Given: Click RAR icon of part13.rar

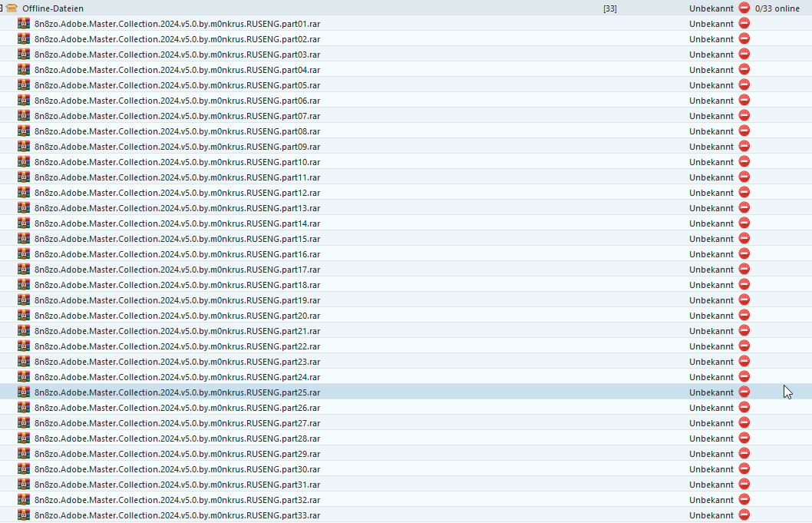Looking at the screenshot, I should point(24,207).
